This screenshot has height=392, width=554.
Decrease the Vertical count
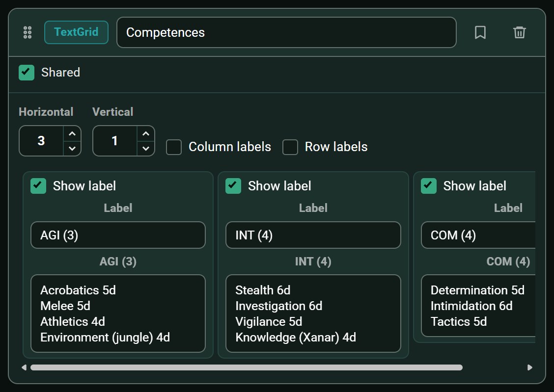point(145,148)
